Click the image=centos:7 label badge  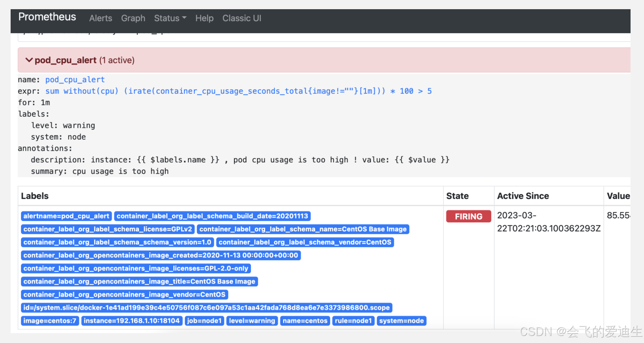50,321
